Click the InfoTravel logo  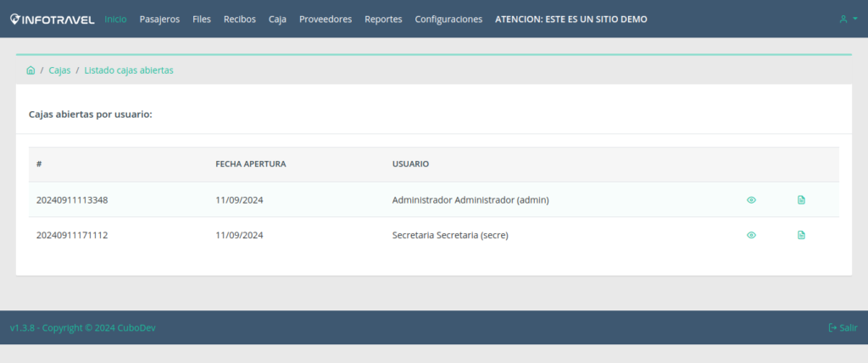(x=53, y=19)
